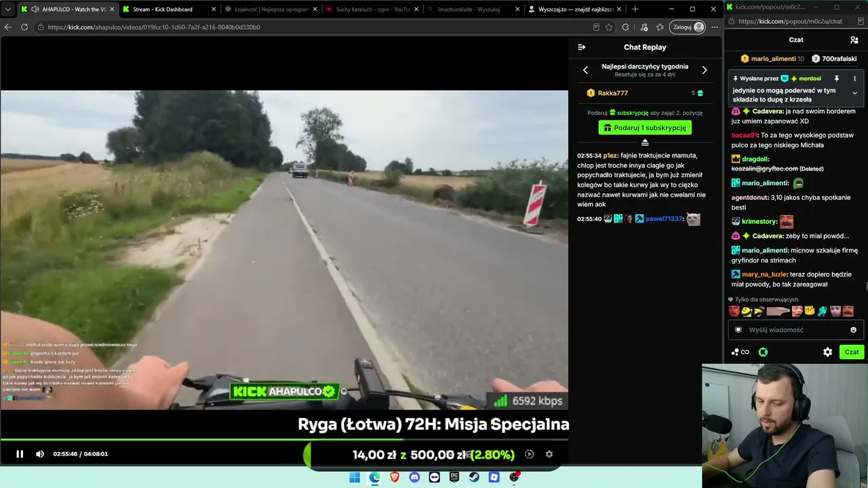This screenshot has width=868, height=488.
Task: Mute the video player volume
Action: 40,454
